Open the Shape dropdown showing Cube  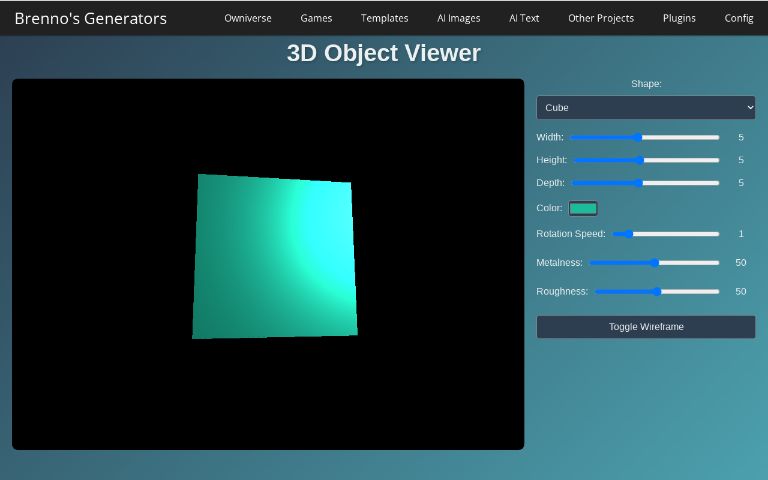click(645, 107)
